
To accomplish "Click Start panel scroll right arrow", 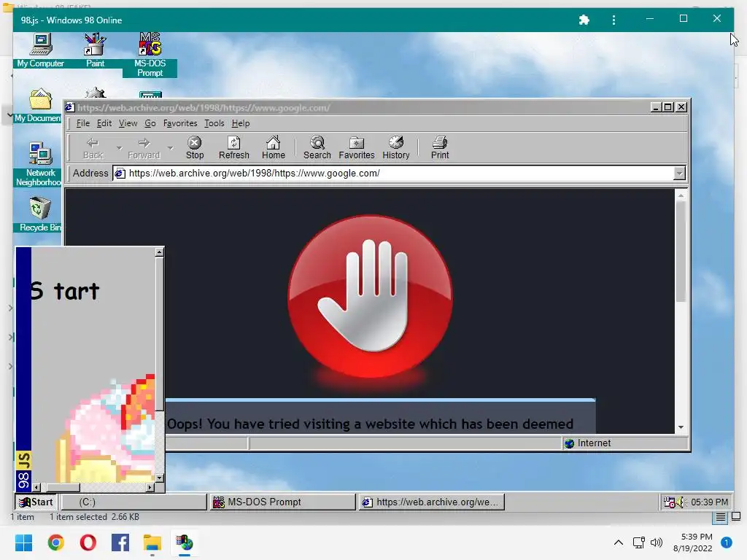I will click(150, 487).
